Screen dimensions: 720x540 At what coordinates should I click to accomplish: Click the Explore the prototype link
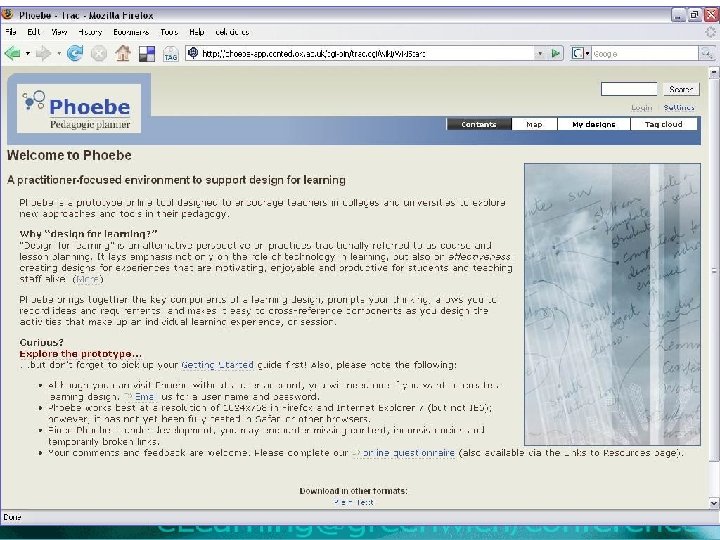80,354
